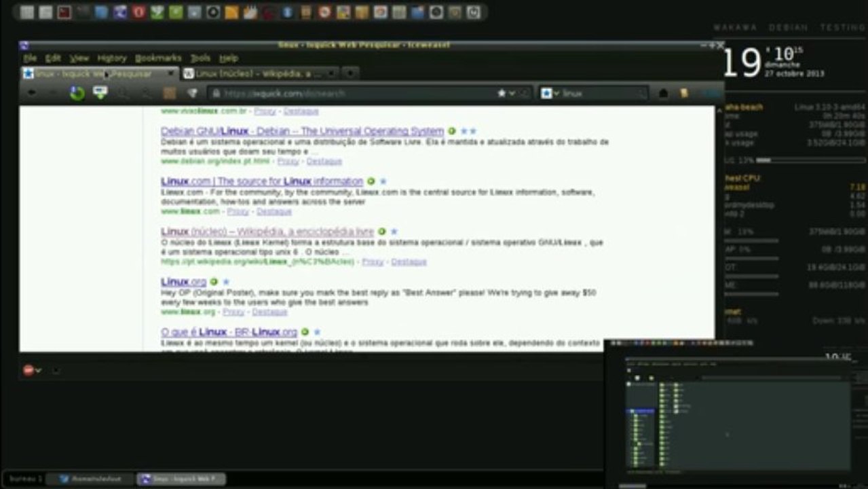Toggle the star next to Linux.org result
This screenshot has width=868, height=489.
(x=226, y=282)
